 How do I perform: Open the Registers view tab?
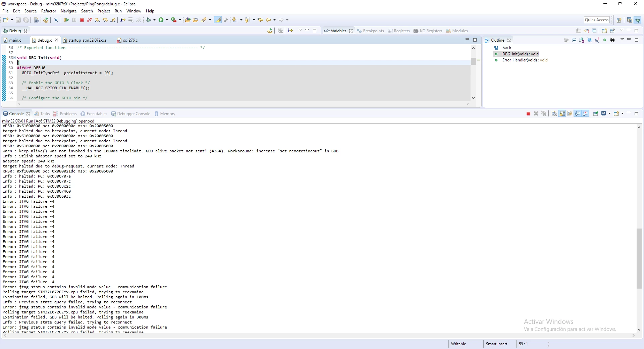[398, 31]
